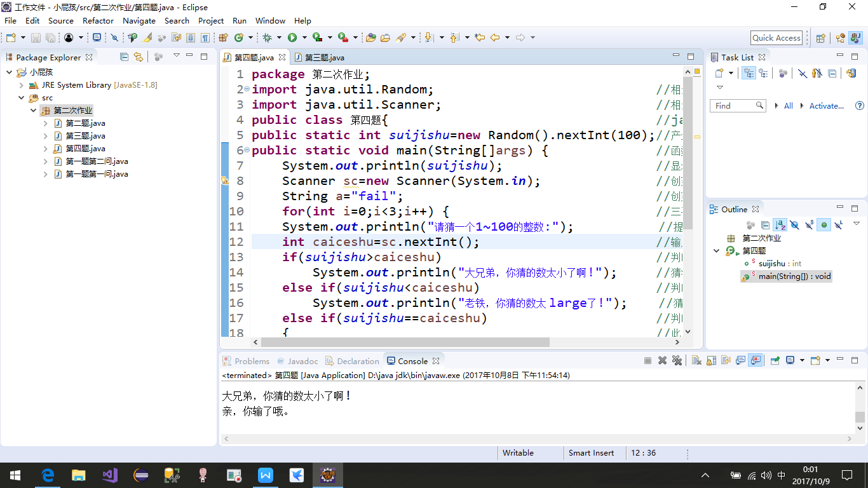Open the Refactor menu

pyautogui.click(x=98, y=20)
